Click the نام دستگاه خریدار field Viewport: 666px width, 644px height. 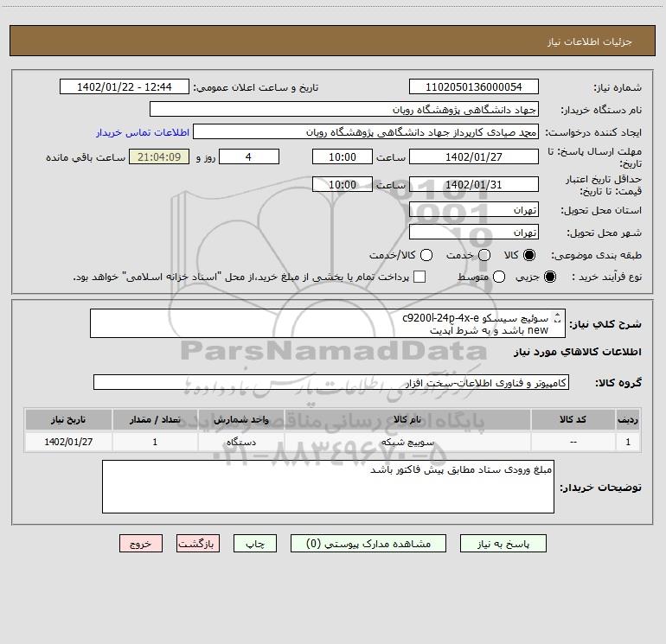point(344,109)
